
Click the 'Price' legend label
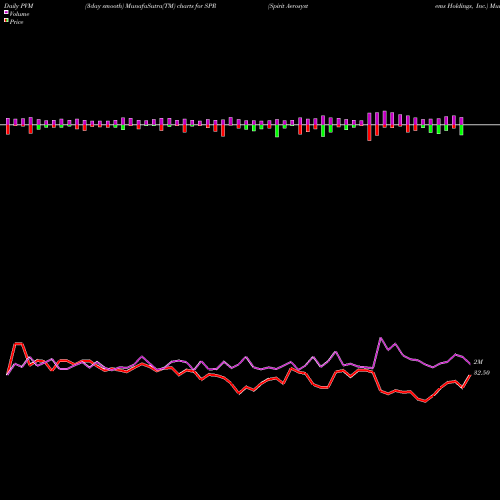(x=16, y=22)
